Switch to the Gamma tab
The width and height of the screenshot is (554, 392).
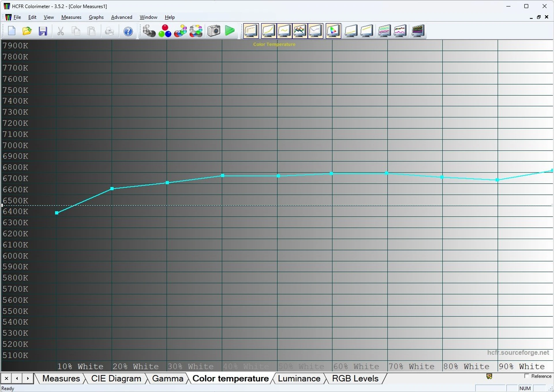pos(167,378)
